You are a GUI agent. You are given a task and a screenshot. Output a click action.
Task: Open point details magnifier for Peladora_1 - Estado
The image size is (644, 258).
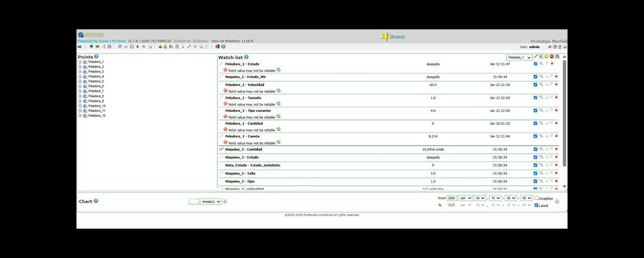click(541, 63)
